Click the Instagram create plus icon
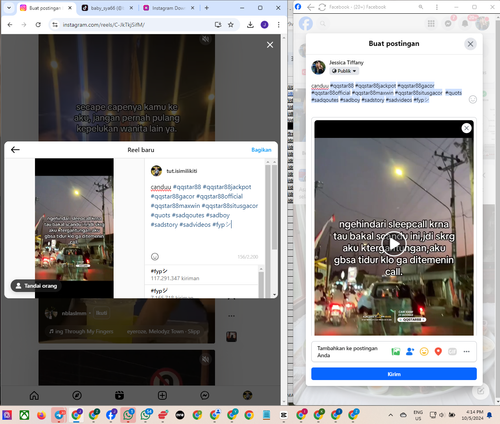Viewport: 500px width, 424px height. 162,395
